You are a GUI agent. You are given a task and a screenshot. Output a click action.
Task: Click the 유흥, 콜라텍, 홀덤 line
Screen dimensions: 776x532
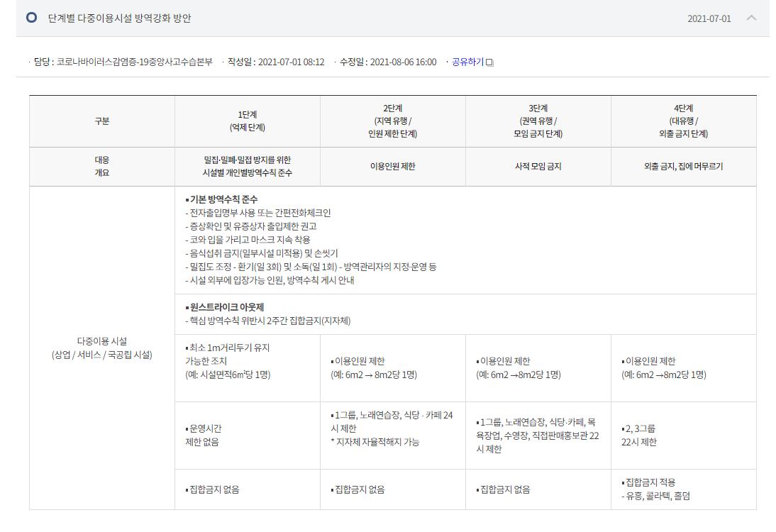pos(655,496)
